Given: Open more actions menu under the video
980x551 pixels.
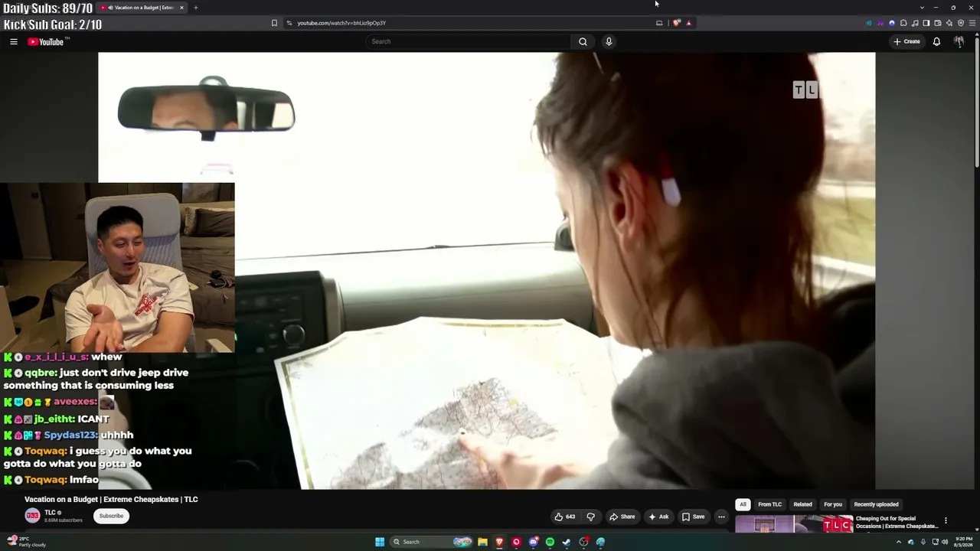Looking at the screenshot, I should point(721,517).
